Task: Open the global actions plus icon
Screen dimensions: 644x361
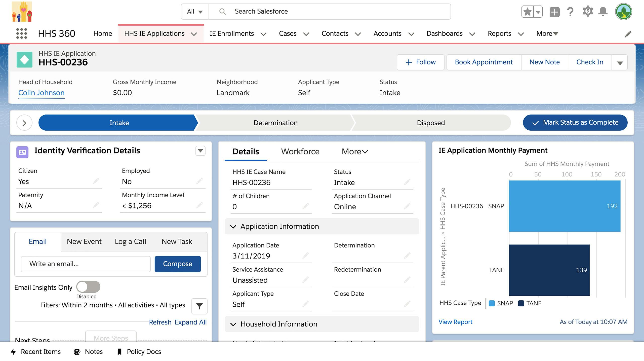Action: [x=554, y=12]
